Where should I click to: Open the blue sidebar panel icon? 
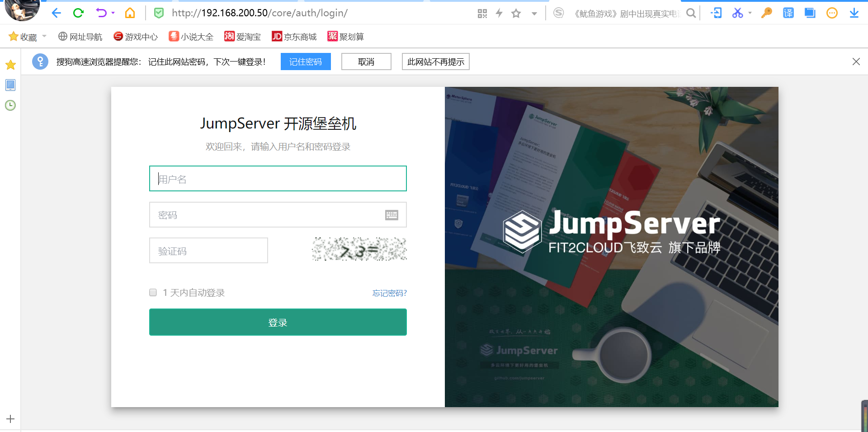[10, 85]
